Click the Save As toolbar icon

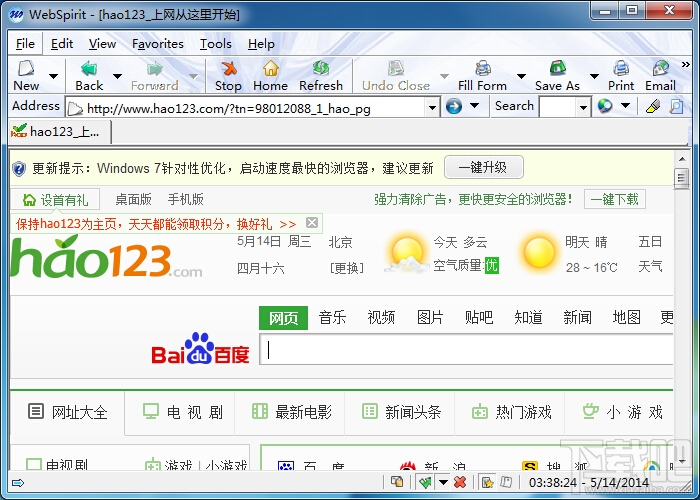(x=557, y=68)
